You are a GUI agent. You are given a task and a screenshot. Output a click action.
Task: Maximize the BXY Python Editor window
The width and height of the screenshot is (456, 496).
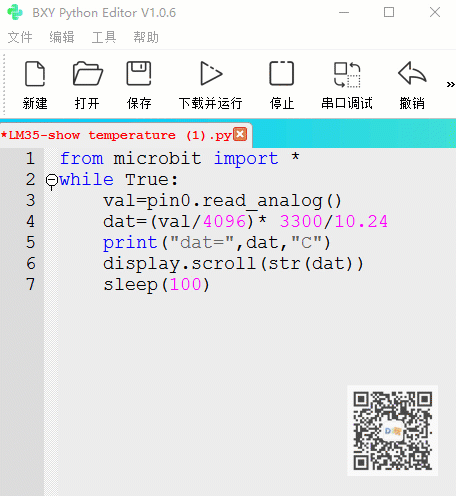[389, 12]
